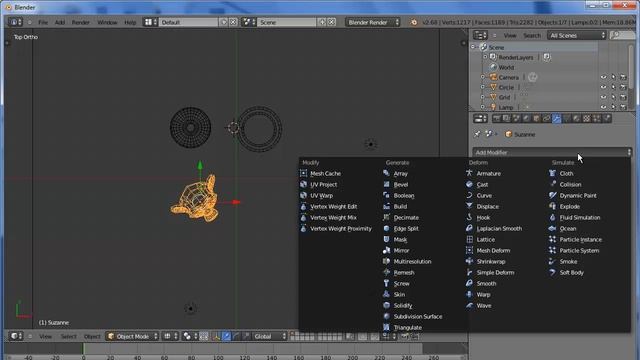Toggle Grid viewport visibility eye
This screenshot has width=640, height=360.
point(603,97)
